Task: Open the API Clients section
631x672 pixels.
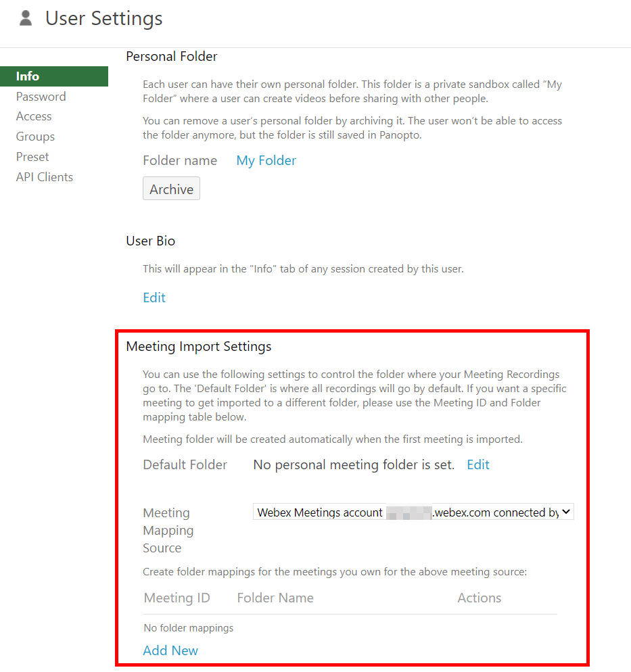Action: 44,176
